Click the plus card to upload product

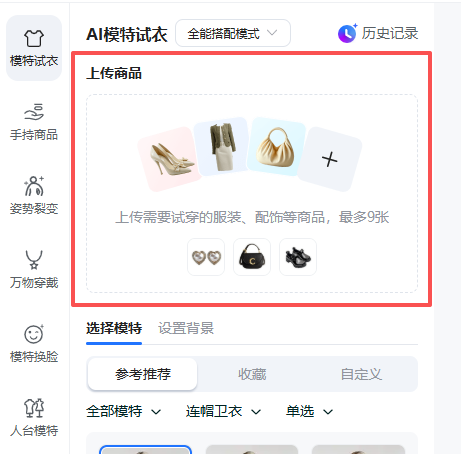[x=330, y=159]
